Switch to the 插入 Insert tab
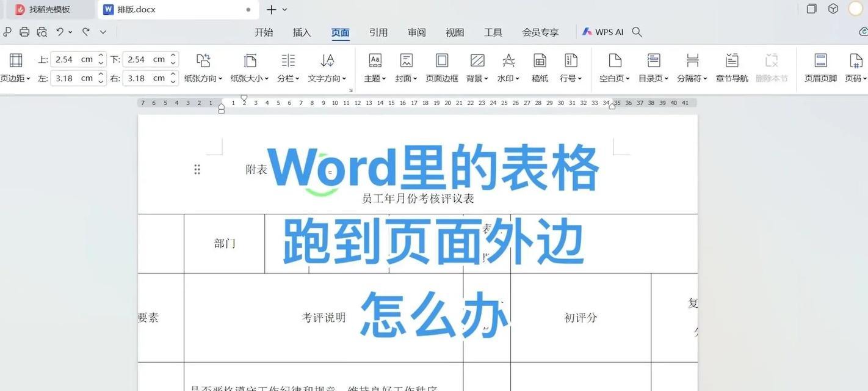The image size is (868, 391). point(302,32)
